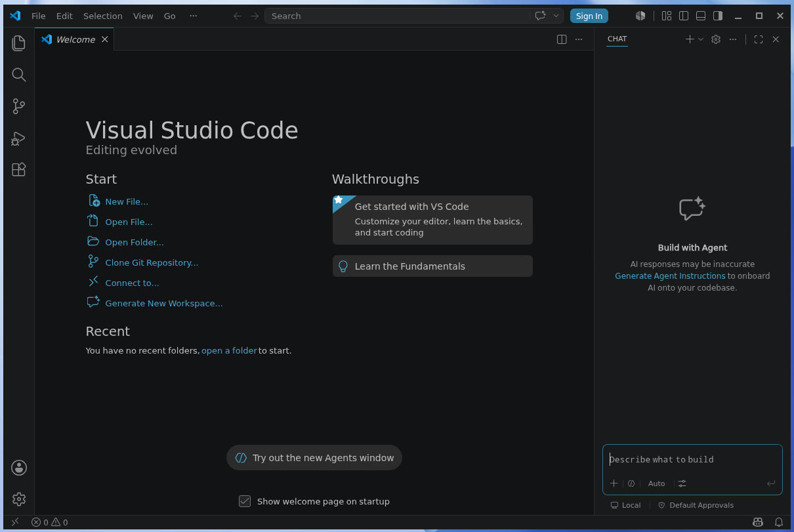
Task: Open the View menu
Action: [143, 16]
